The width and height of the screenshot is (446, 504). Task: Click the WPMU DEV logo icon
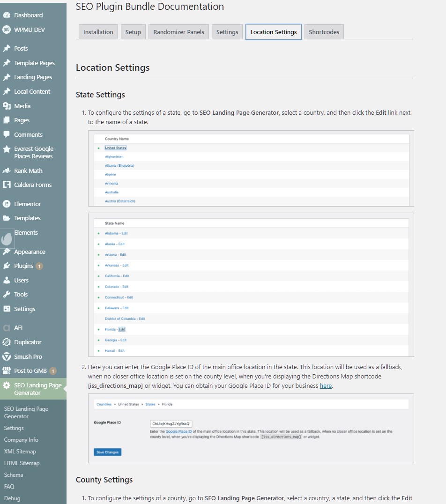(x=7, y=30)
